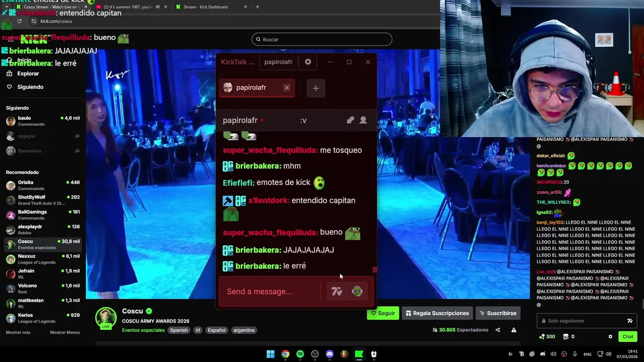Open ShotByWolf recommended channel
The height and width of the screenshot is (362, 644).
point(43,200)
